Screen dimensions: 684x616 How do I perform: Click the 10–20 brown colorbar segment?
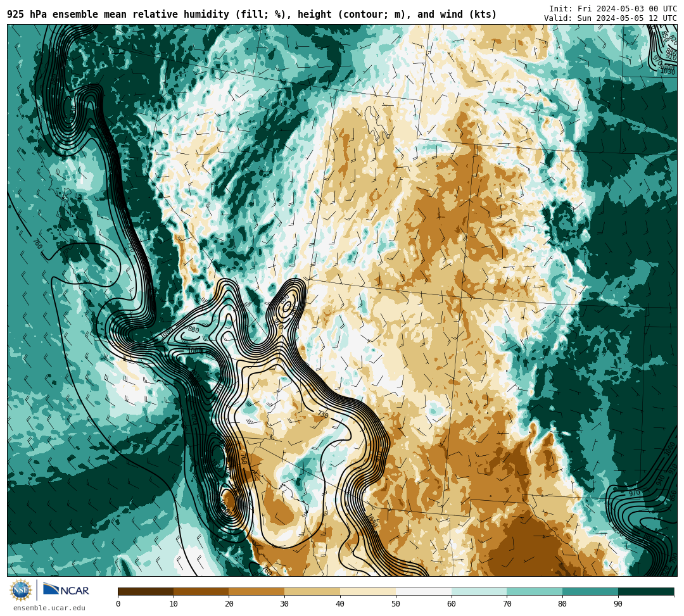[201, 591]
